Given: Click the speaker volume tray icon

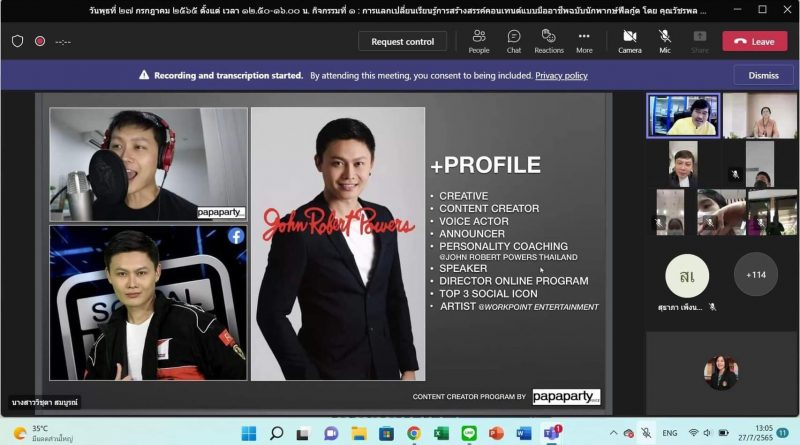Looking at the screenshot, I should click(707, 433).
